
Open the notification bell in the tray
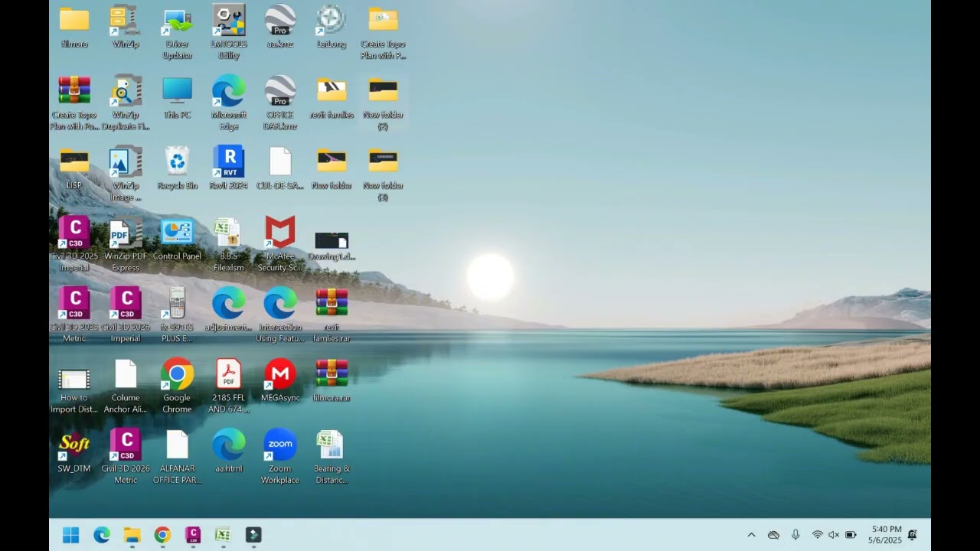[913, 535]
